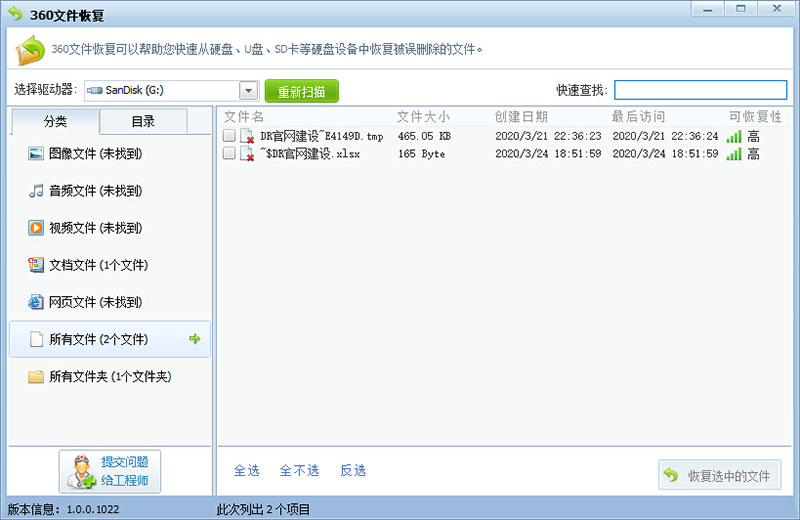800x520 pixels.
Task: Click recoverability bars for ~$DR官网建设.xlsx
Action: tap(734, 154)
